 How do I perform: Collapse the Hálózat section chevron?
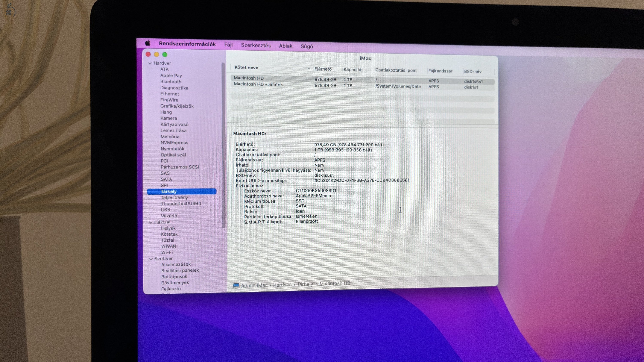coord(151,222)
